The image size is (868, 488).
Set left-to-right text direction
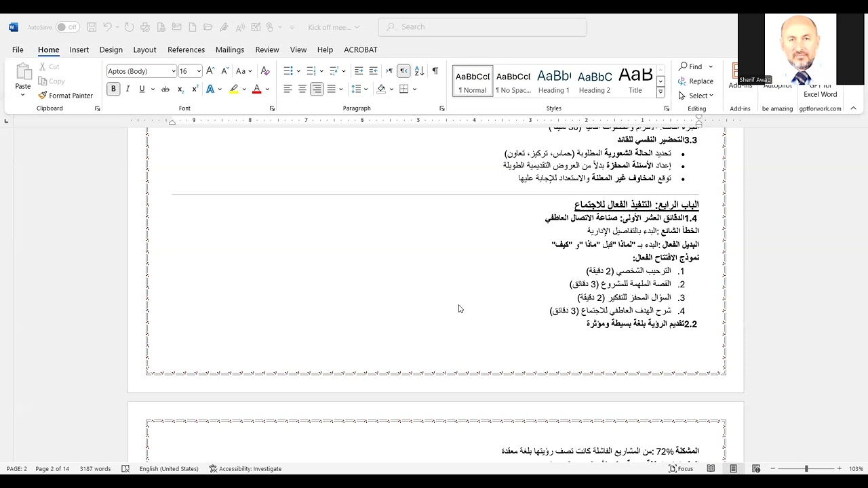pos(389,71)
